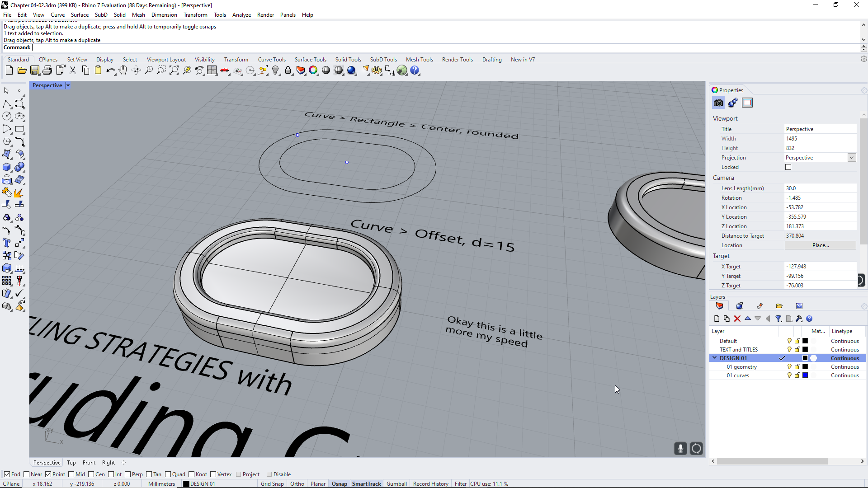The height and width of the screenshot is (488, 868).
Task: Toggle Point osnap checkbox
Action: tap(48, 474)
